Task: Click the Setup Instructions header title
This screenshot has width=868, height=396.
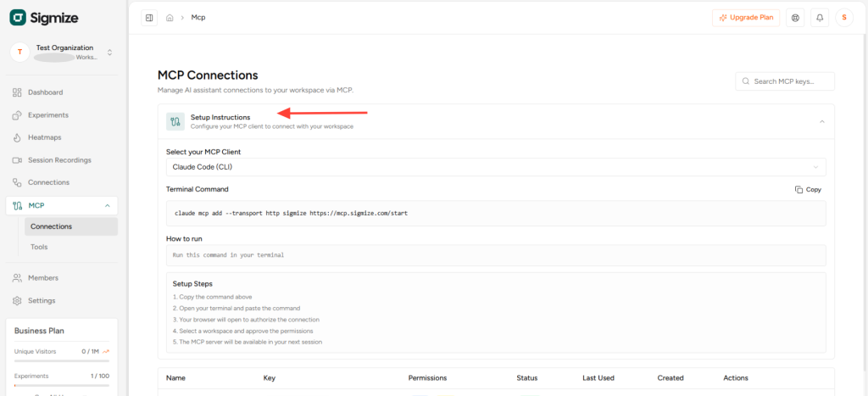Action: tap(220, 117)
